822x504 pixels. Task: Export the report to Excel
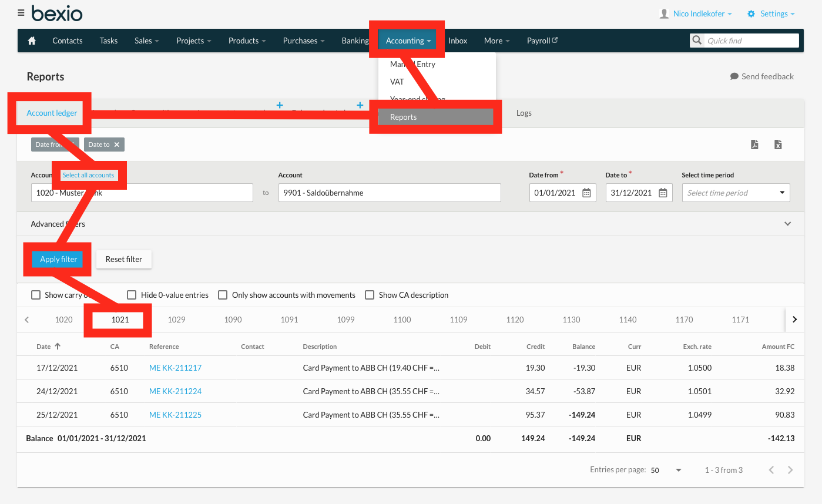[778, 145]
